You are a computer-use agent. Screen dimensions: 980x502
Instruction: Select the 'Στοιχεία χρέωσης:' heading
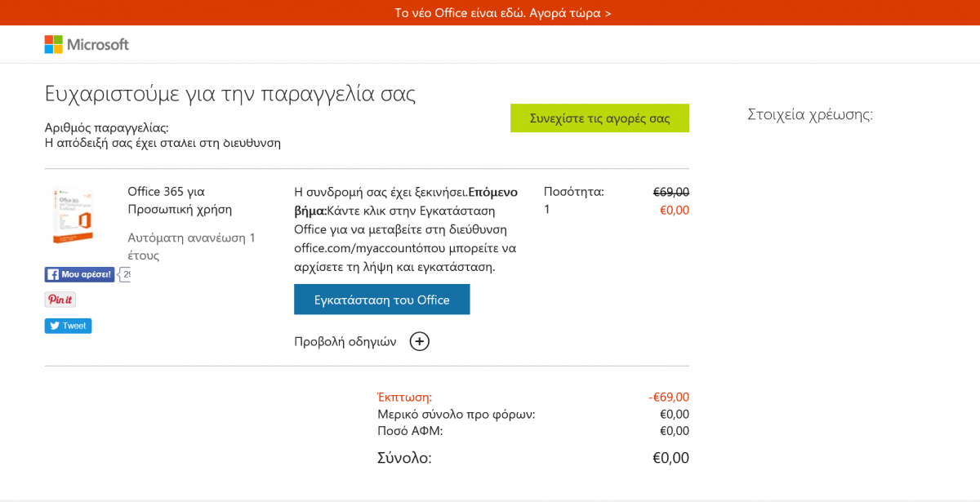click(810, 114)
